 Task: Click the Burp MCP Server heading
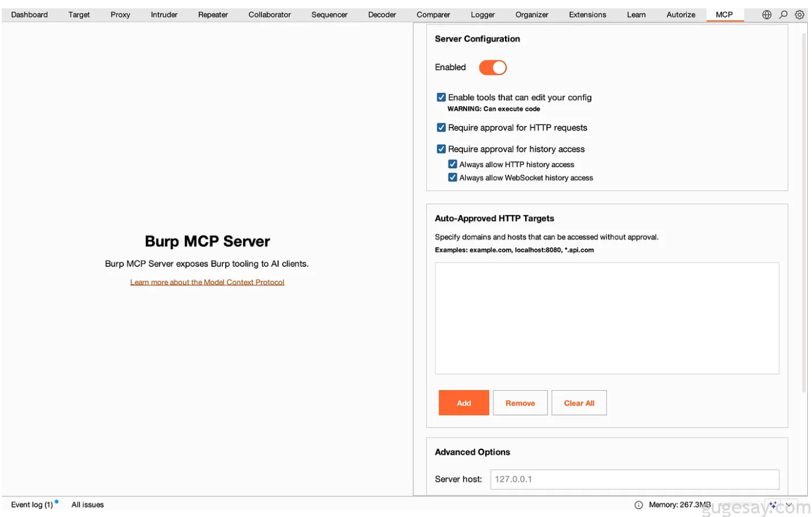pyautogui.click(x=207, y=242)
